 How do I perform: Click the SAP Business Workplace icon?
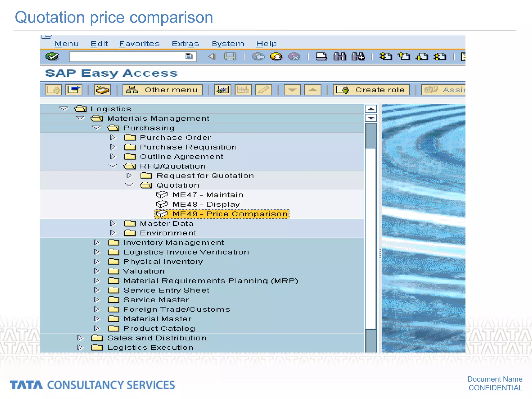102,90
